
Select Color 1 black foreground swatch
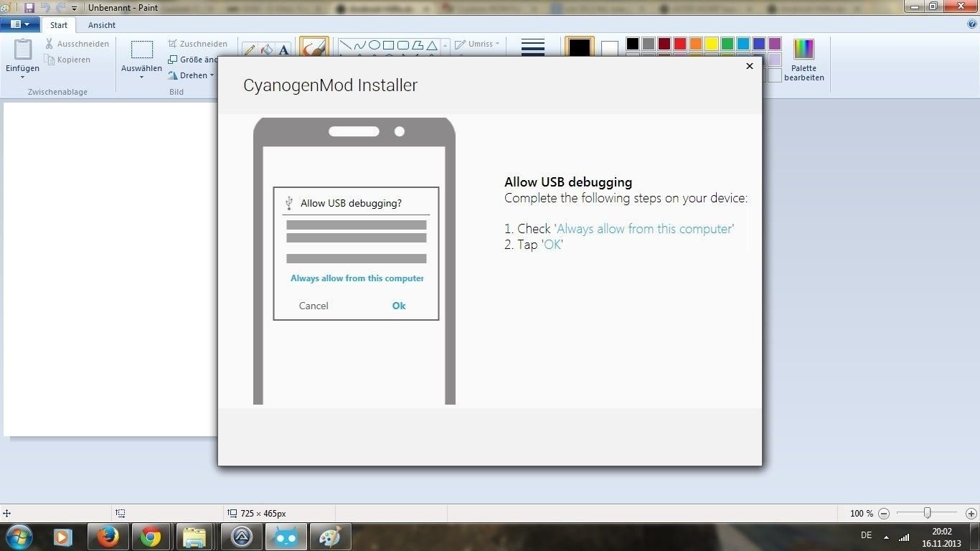click(x=580, y=47)
